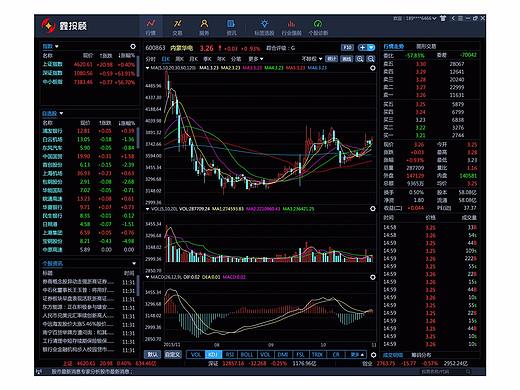Viewport: 520px width, 390px height.
Task: Select the watchlist row priced 12.81
Action: point(89,131)
